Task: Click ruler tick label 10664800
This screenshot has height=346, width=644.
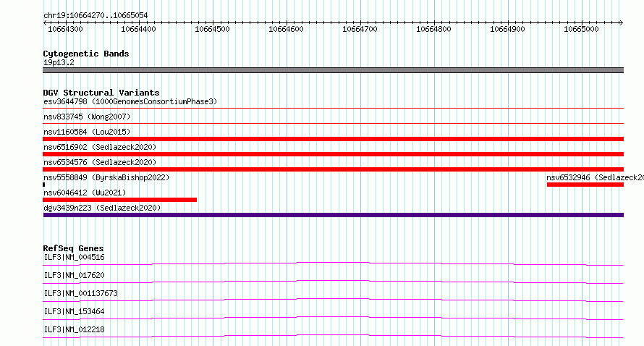Action: 433,29
